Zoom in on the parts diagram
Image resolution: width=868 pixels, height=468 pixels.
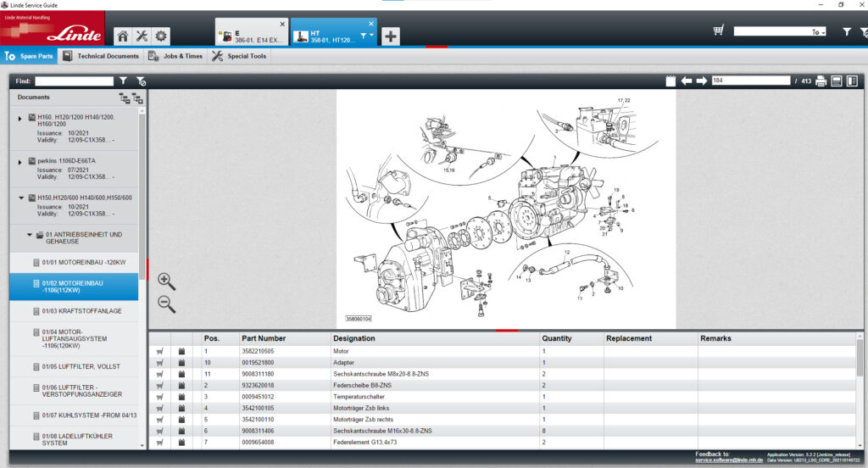tap(167, 281)
